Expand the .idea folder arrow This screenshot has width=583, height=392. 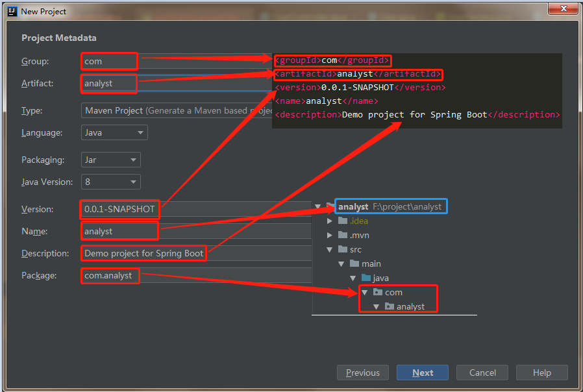tap(329, 221)
